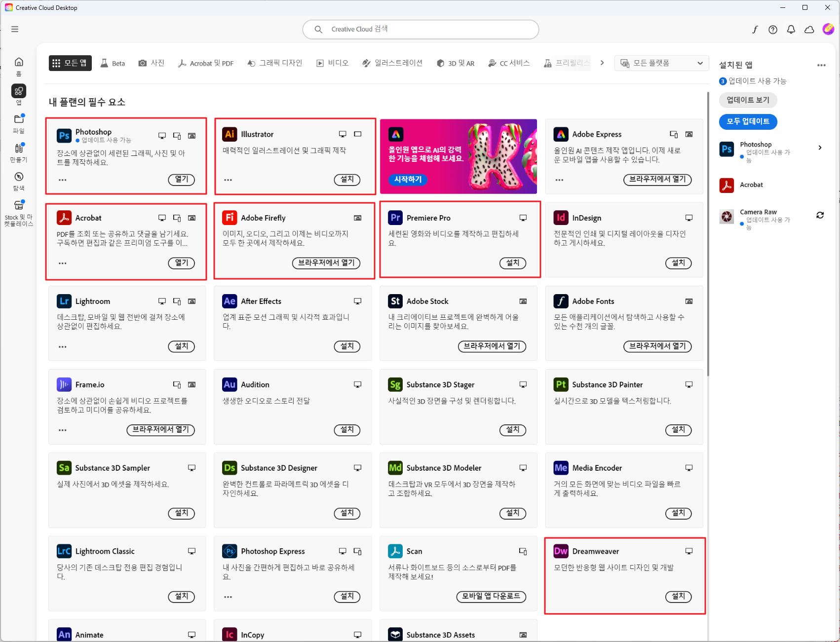Image resolution: width=840 pixels, height=642 pixels.
Task: Click the Audition app icon
Action: pyautogui.click(x=230, y=384)
